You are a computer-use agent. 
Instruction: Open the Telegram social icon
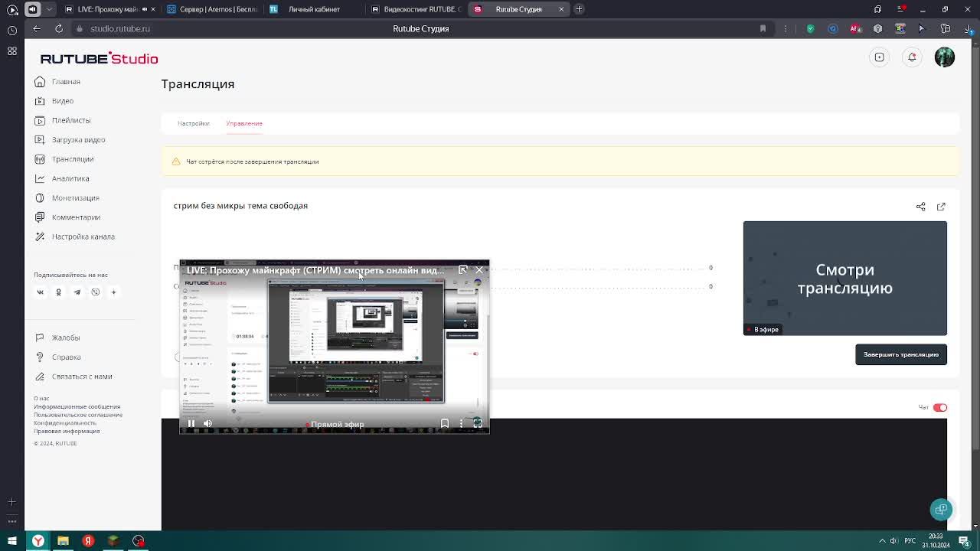pos(77,292)
